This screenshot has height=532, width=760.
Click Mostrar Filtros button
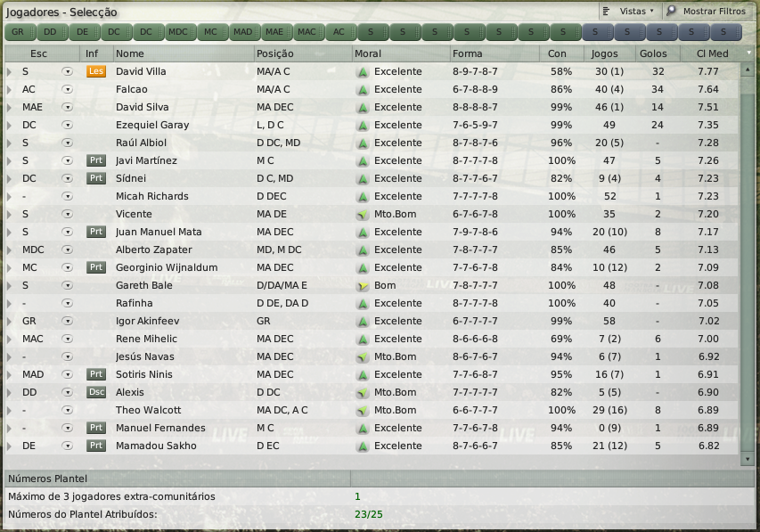click(708, 11)
